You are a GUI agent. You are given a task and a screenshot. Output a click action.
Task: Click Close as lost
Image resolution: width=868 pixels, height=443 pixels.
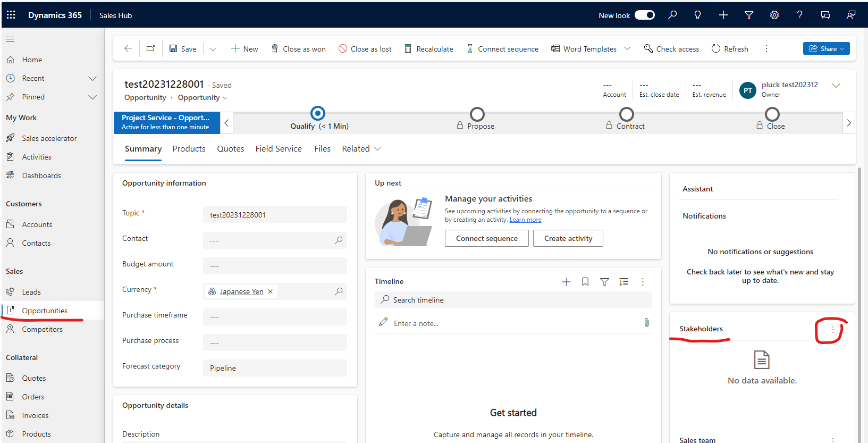pos(365,49)
